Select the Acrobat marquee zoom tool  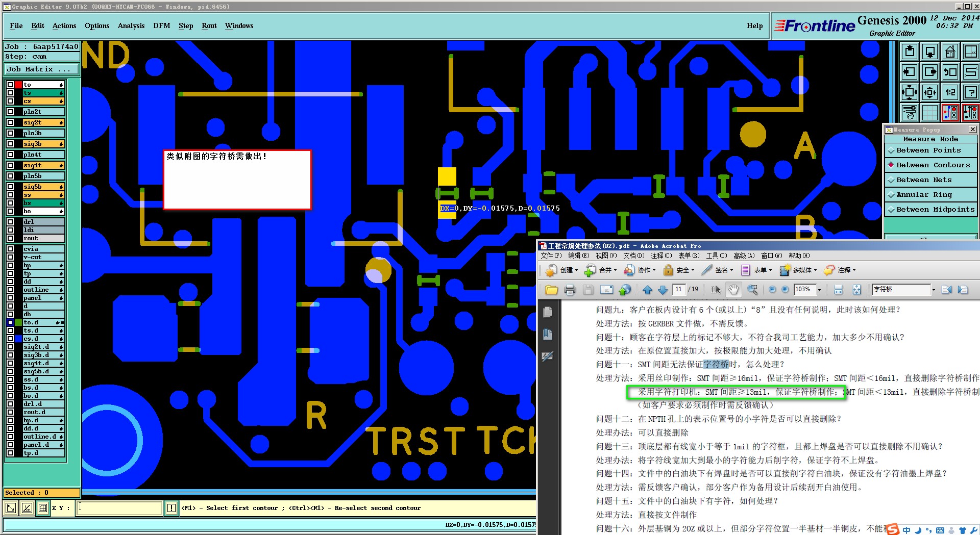752,290
